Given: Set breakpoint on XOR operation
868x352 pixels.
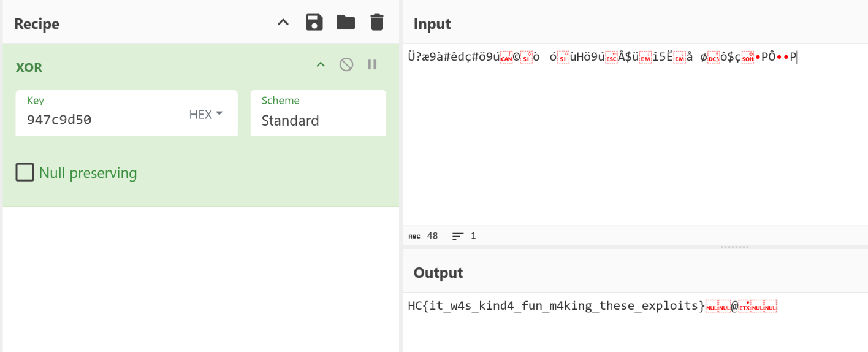Looking at the screenshot, I should pyautogui.click(x=372, y=64).
